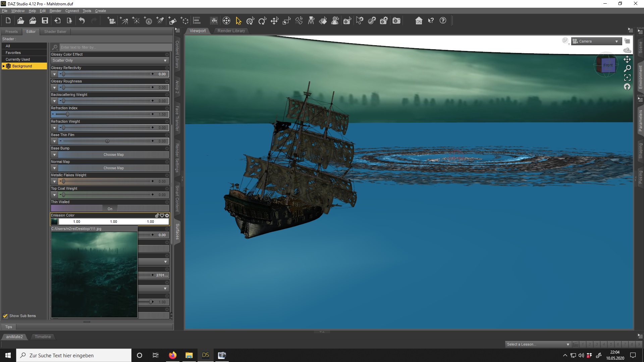The height and width of the screenshot is (362, 644).
Task: Click the viewport zoom magnifier control
Action: (627, 68)
